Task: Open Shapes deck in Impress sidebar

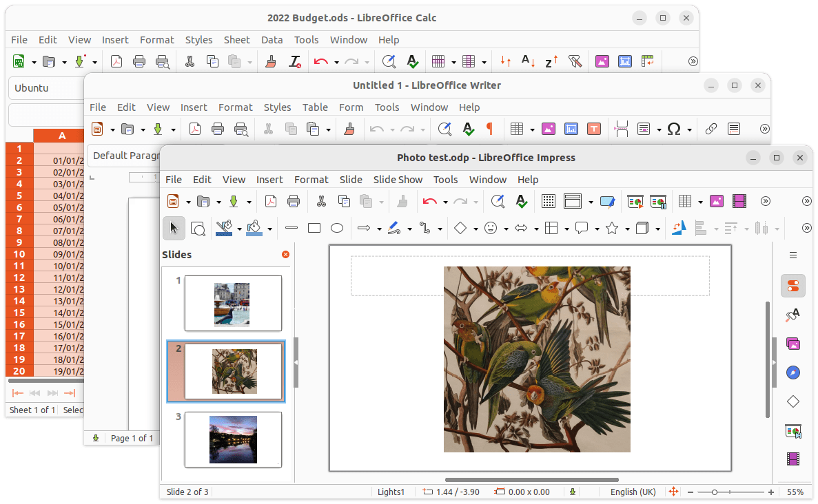Action: [793, 401]
